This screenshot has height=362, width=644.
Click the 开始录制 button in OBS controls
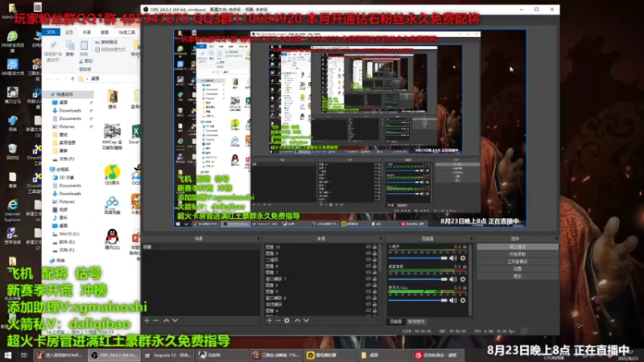point(518,254)
